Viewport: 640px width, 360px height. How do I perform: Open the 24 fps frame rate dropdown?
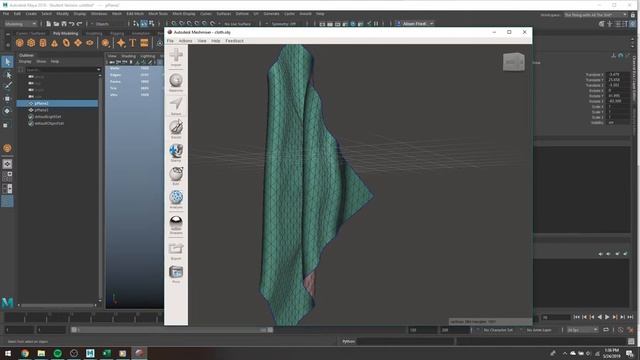(582, 330)
